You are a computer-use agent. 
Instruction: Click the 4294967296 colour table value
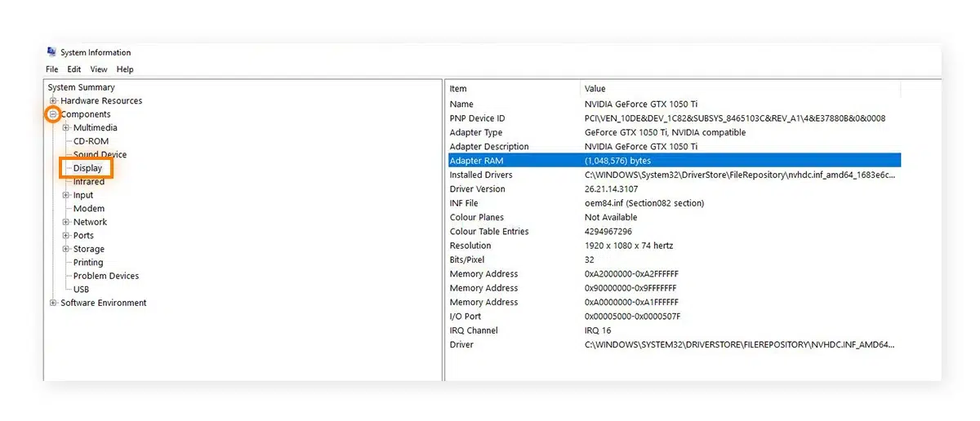click(x=608, y=232)
